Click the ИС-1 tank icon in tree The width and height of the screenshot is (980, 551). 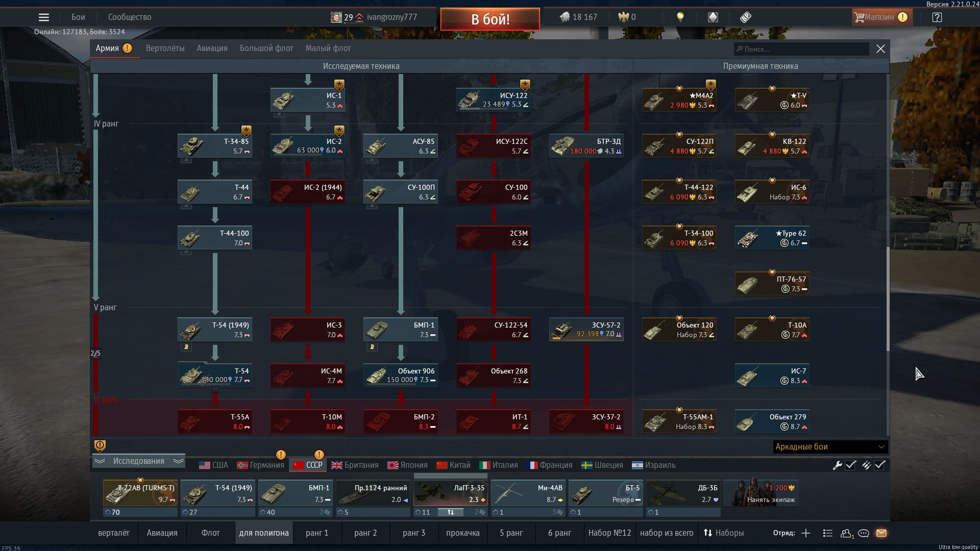pyautogui.click(x=282, y=100)
